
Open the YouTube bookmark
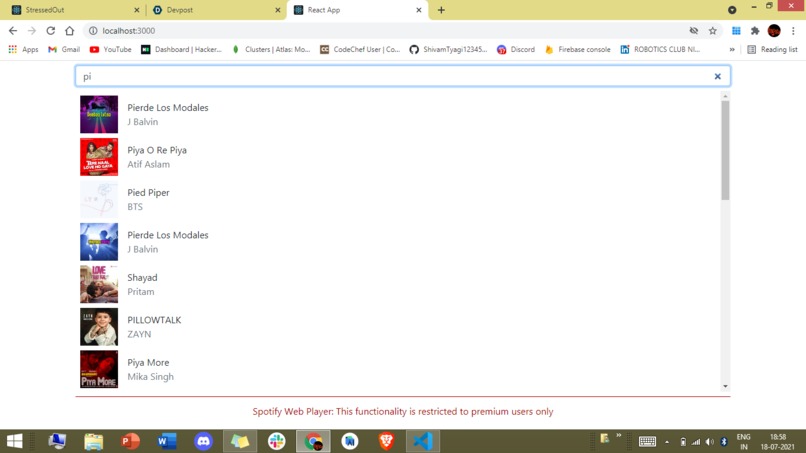pos(111,49)
